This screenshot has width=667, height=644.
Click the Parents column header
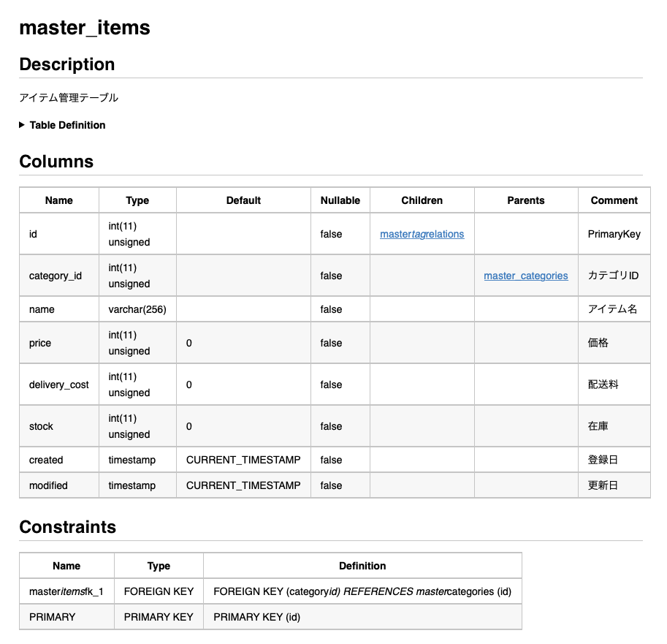tap(526, 200)
